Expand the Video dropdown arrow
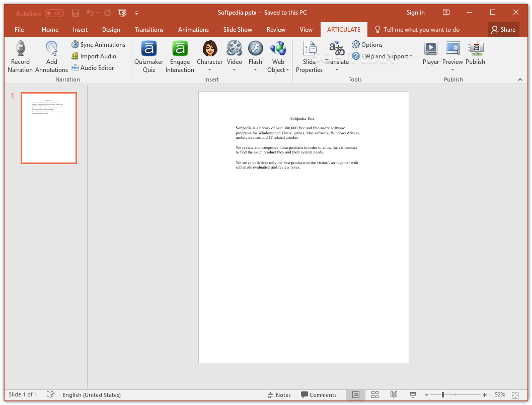The image size is (532, 405). click(x=234, y=70)
